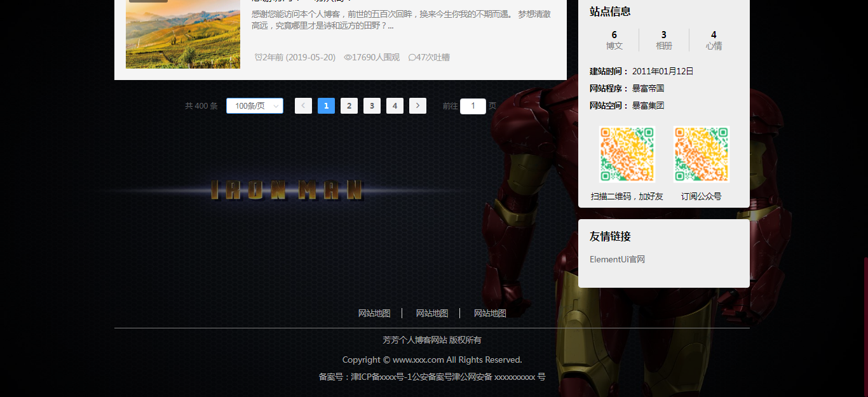
Task: Click the 网站程序 暴富帝国 line
Action: tap(627, 88)
